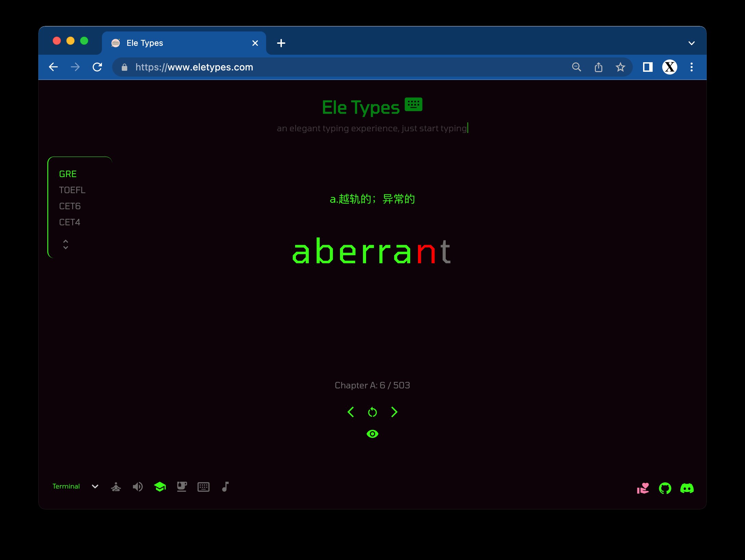Open a new browser tab
This screenshot has height=560, width=745.
tap(281, 43)
